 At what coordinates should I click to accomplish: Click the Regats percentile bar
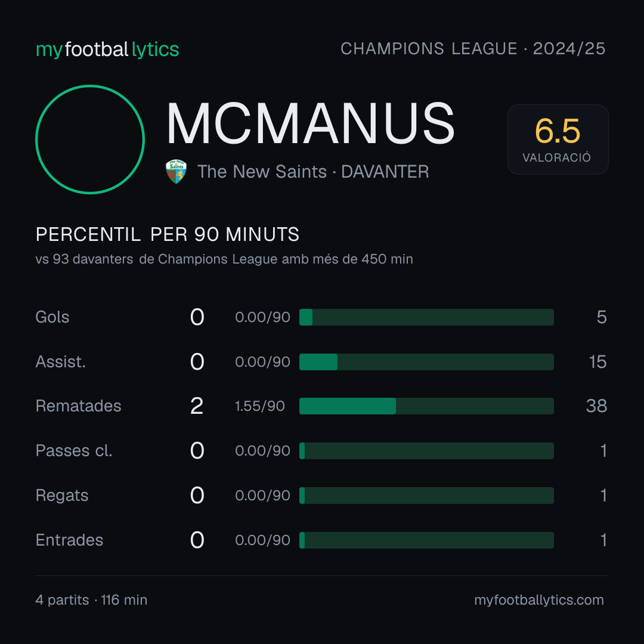coord(426,496)
